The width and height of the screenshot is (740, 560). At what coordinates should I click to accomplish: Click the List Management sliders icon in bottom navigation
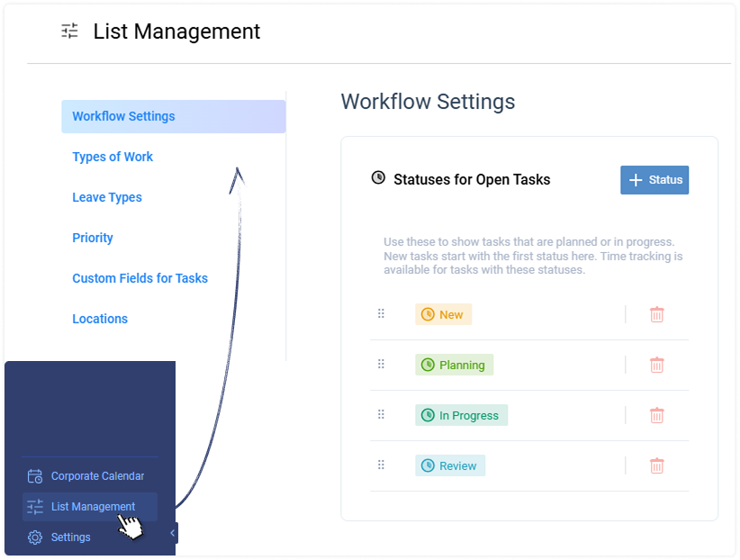35,506
